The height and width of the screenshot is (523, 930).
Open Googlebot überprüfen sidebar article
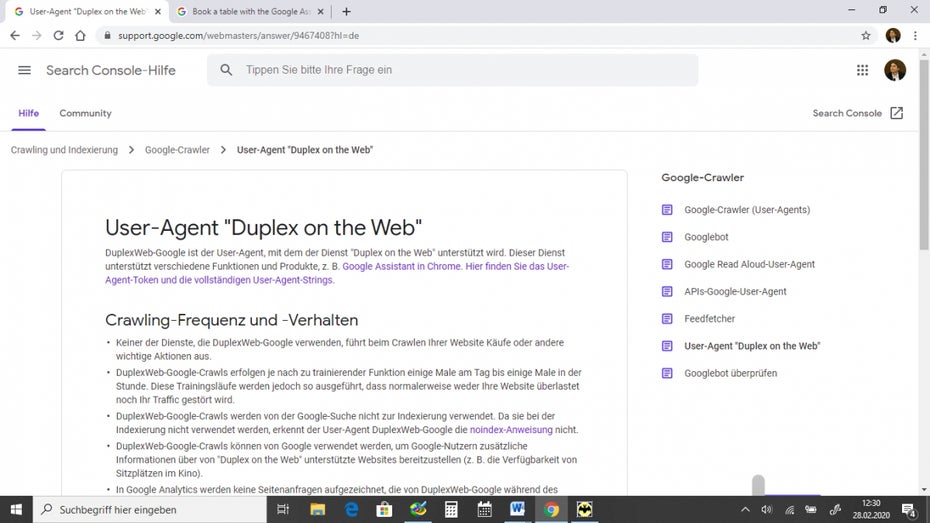[730, 374]
